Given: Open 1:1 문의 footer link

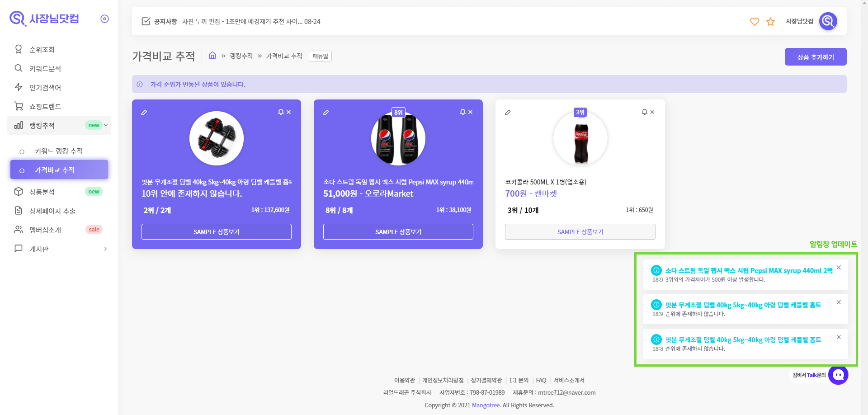Looking at the screenshot, I should point(519,380).
